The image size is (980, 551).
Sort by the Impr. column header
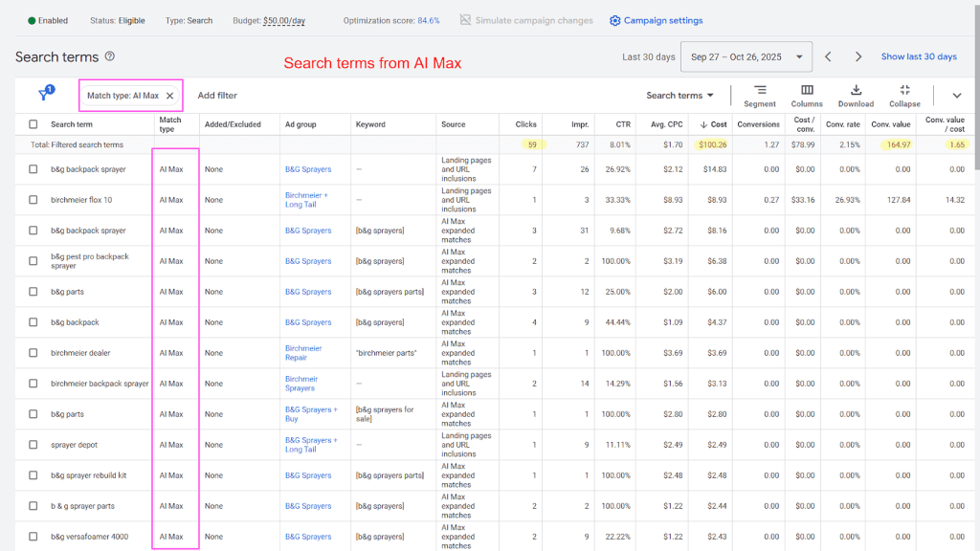(579, 124)
